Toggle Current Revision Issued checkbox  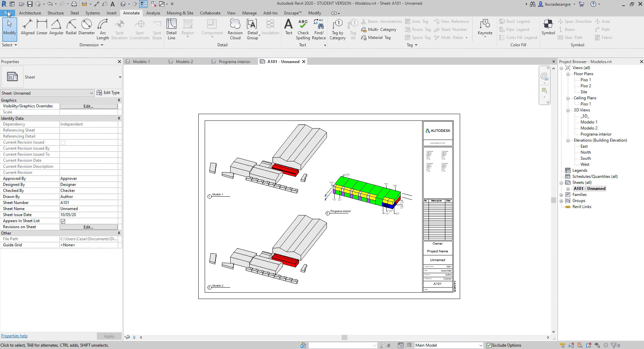pyautogui.click(x=63, y=143)
